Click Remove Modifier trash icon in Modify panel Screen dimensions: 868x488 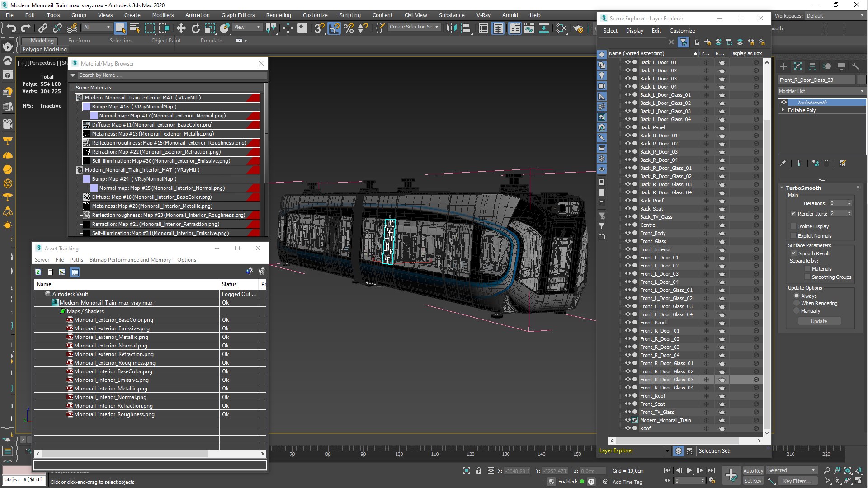(x=826, y=164)
